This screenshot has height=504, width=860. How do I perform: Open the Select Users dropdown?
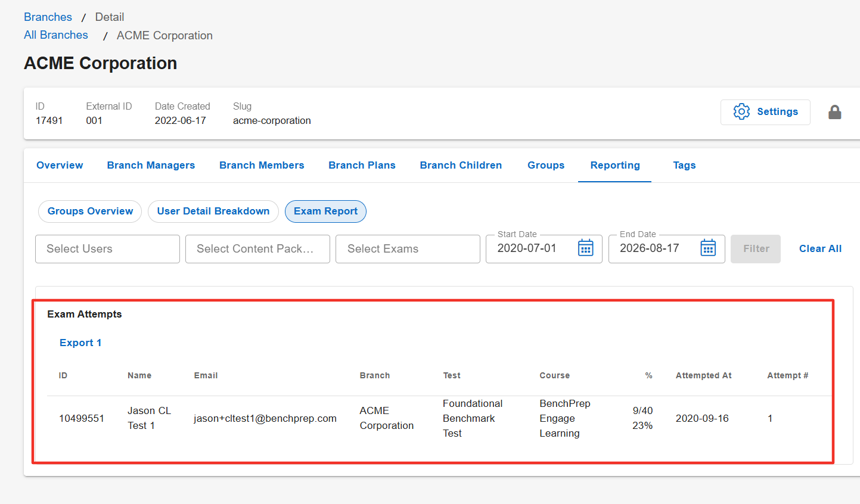107,249
